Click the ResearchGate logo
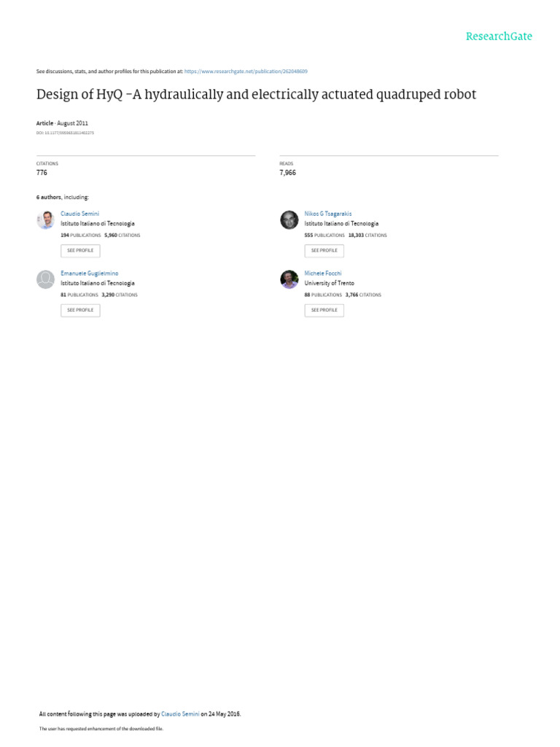The image size is (560, 747). 499,36
